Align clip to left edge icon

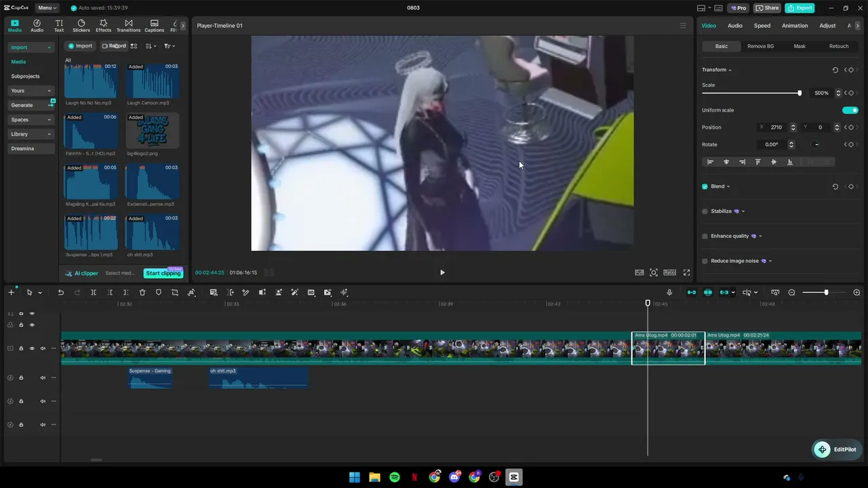click(x=711, y=162)
